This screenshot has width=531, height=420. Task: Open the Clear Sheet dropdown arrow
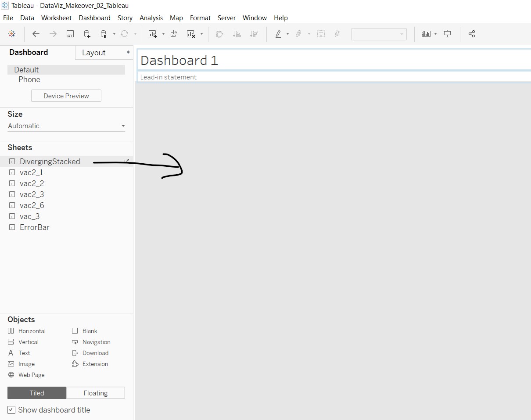coord(201,34)
